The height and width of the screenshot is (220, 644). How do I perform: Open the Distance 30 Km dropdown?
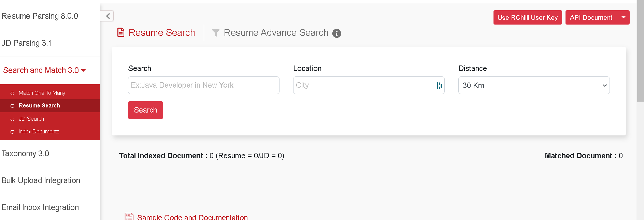[x=534, y=85]
